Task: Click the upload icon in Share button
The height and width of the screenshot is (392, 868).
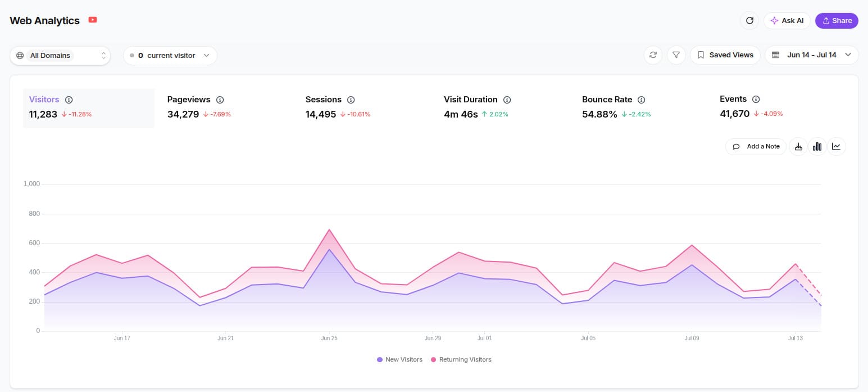Action: point(826,21)
